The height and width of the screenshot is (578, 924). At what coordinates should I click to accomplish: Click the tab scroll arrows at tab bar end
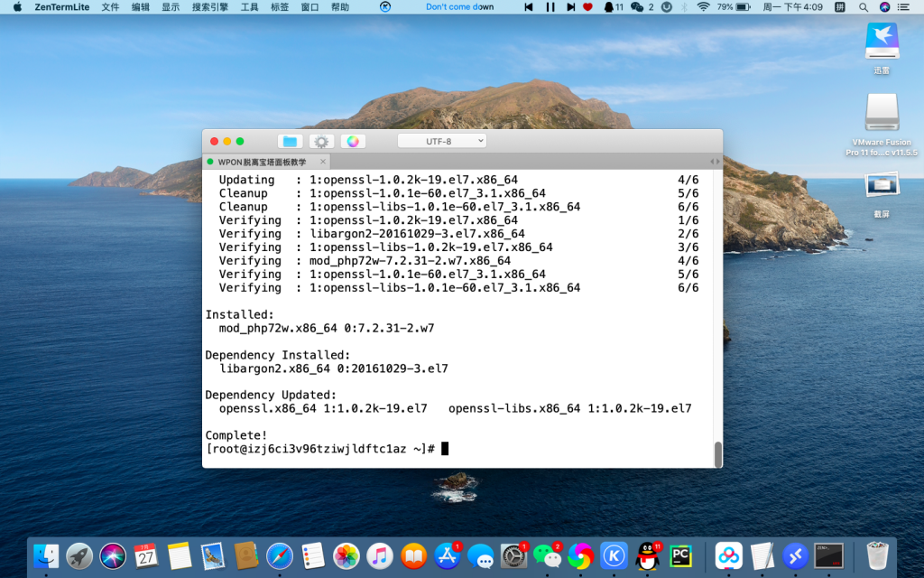pyautogui.click(x=715, y=162)
